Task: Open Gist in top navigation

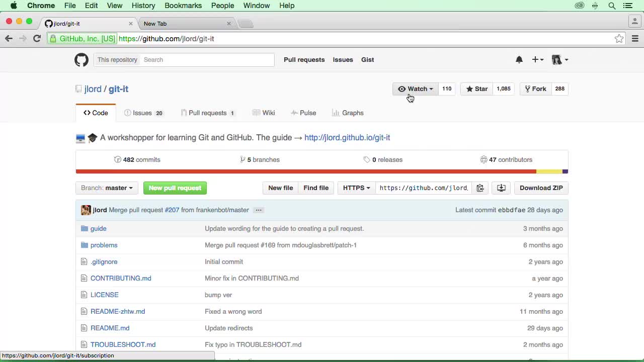Action: tap(367, 60)
